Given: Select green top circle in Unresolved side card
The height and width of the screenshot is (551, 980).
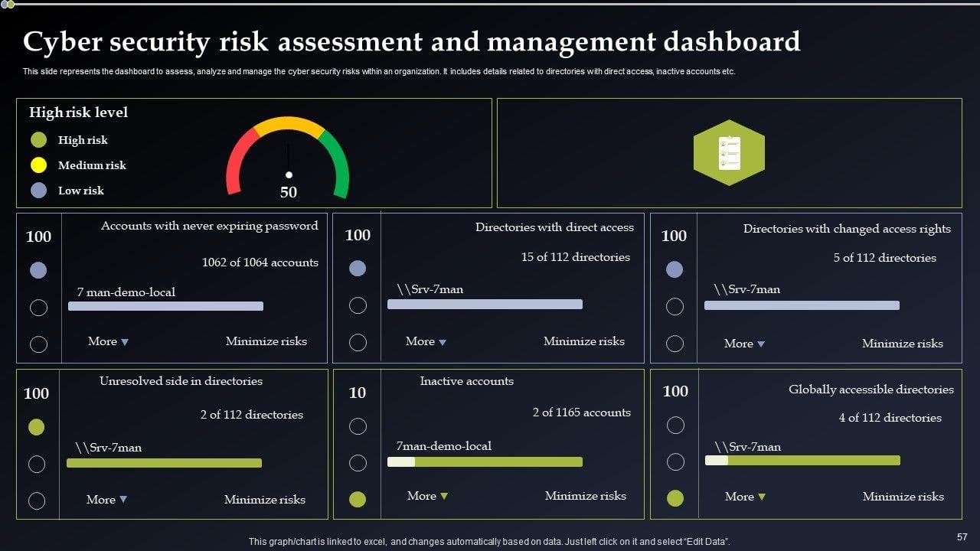Looking at the screenshot, I should (36, 427).
